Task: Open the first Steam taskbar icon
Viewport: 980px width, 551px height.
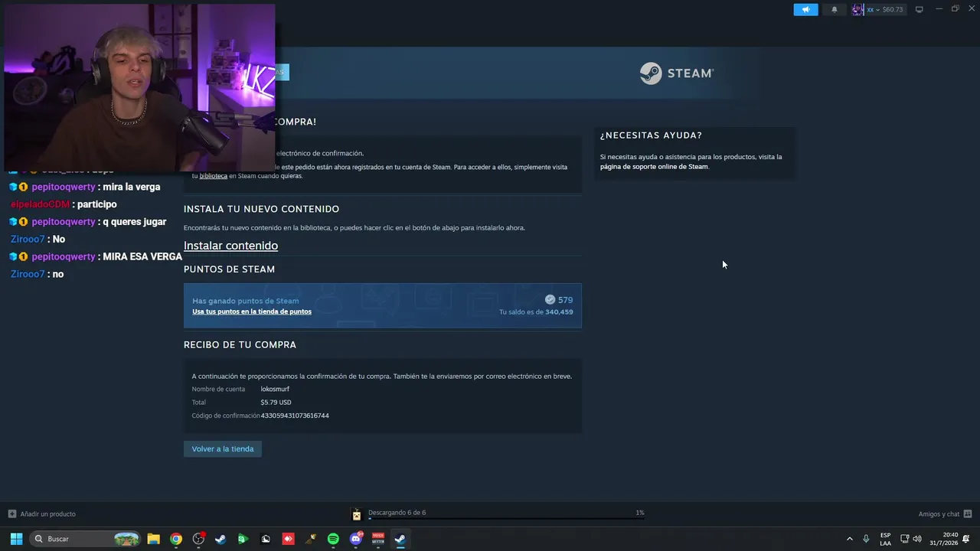Action: pos(220,539)
